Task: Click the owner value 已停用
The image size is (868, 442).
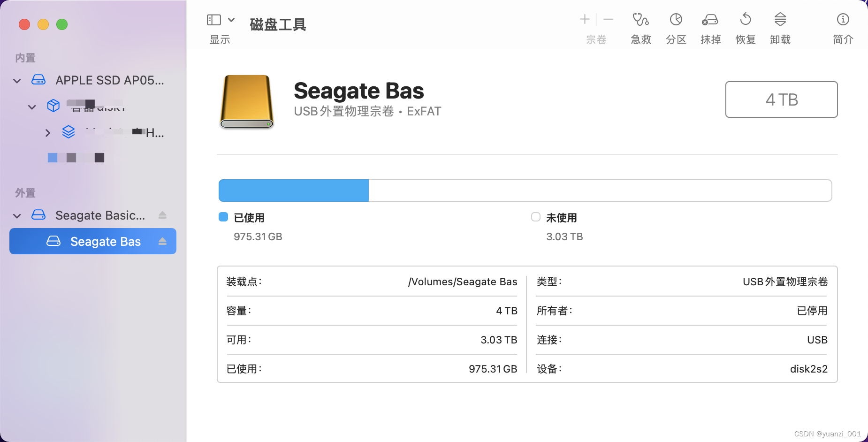Action: click(x=812, y=311)
